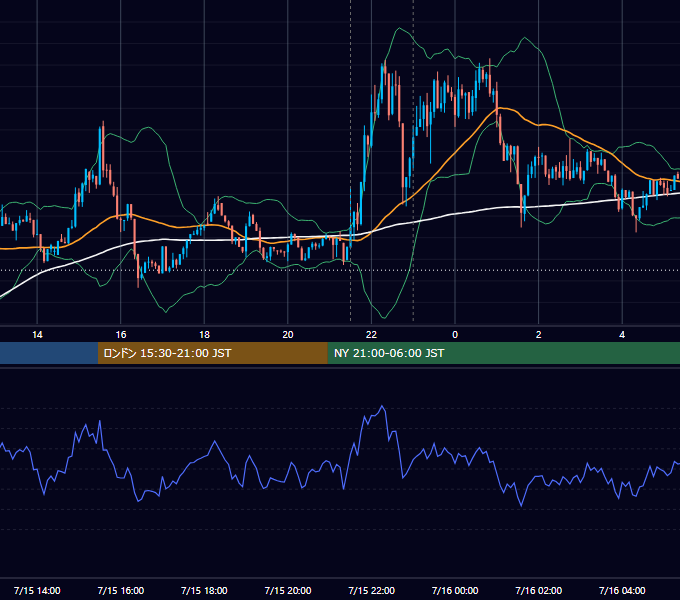Click hour label 0 on price axis
Image resolution: width=680 pixels, height=600 pixels.
pos(455,335)
